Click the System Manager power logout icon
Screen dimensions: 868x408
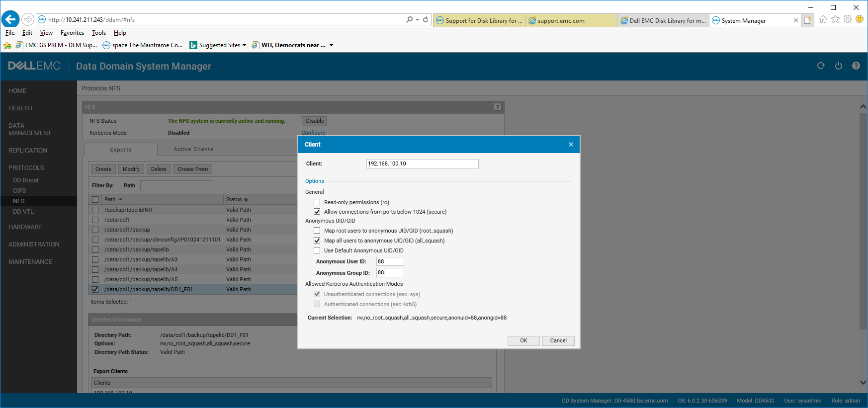point(839,66)
